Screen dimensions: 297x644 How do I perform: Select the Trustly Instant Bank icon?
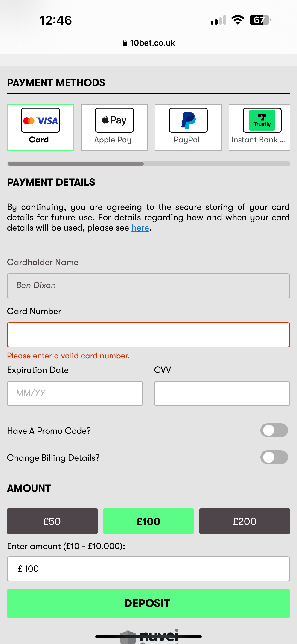[262, 120]
